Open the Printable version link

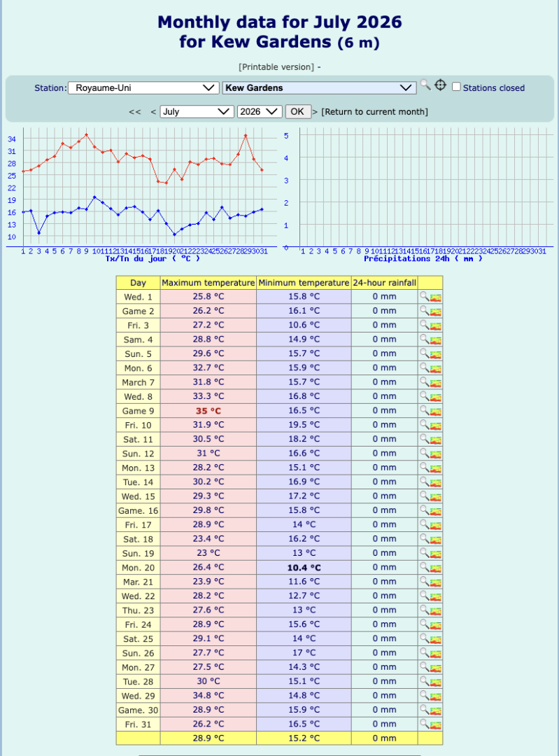[x=278, y=67]
